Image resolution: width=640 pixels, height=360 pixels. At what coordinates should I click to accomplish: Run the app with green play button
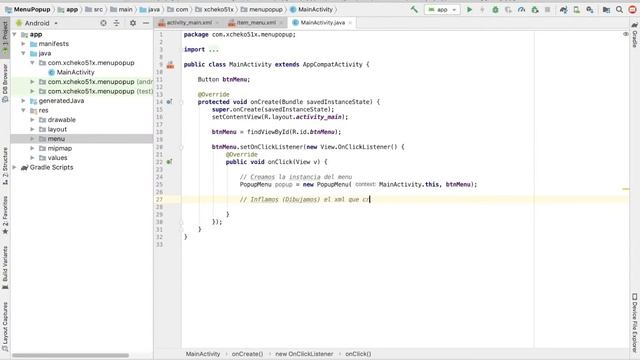pos(469,9)
